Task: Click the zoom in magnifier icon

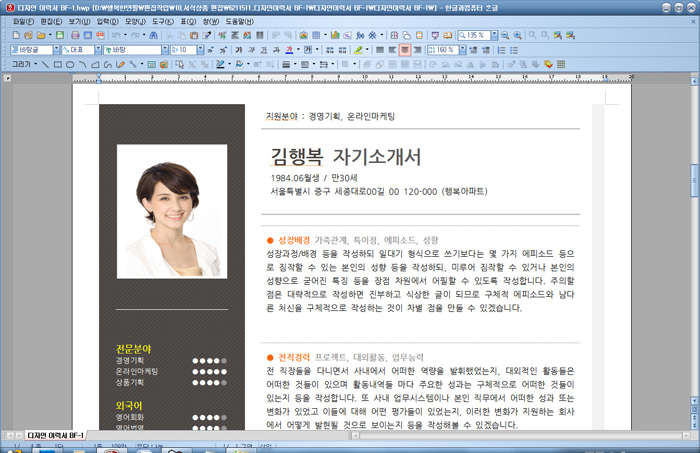Action: click(x=517, y=35)
